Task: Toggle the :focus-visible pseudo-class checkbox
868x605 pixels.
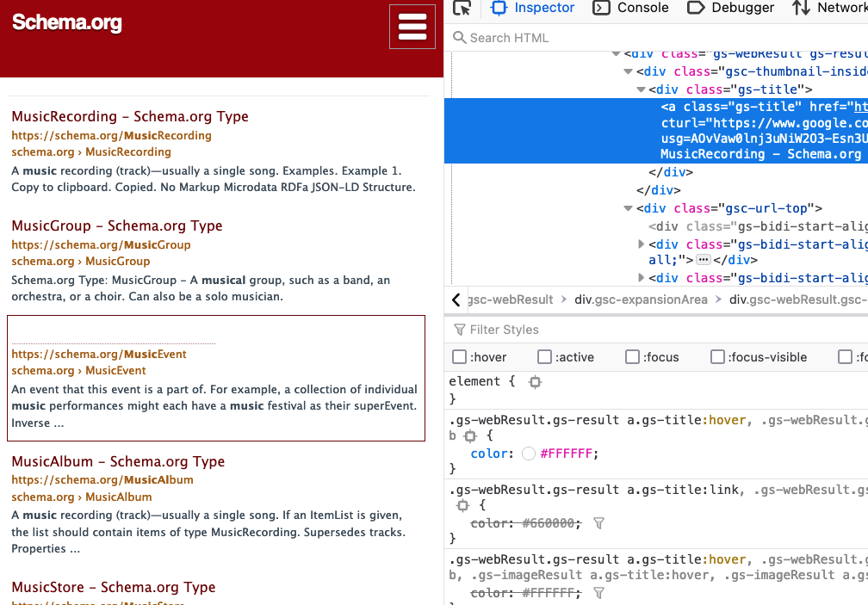Action: click(x=717, y=356)
